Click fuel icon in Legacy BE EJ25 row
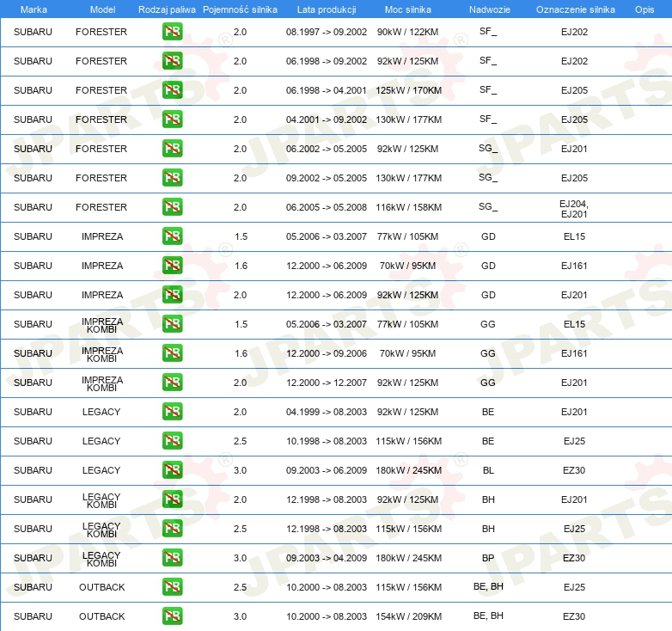 point(172,441)
